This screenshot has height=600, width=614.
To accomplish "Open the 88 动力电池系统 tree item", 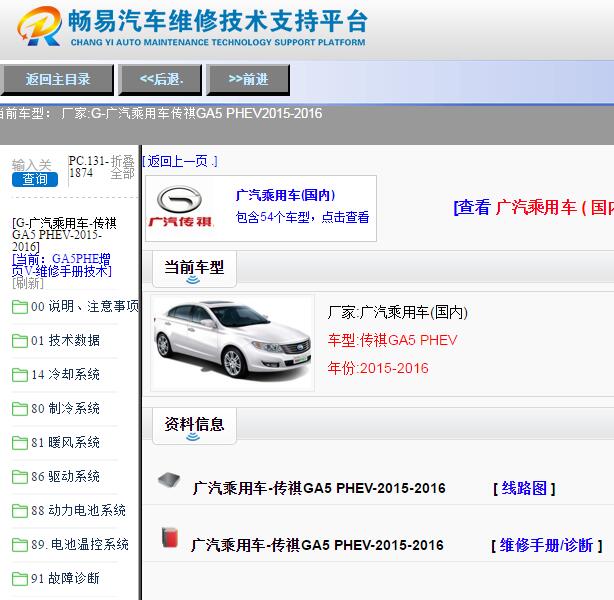I will coord(78,510).
